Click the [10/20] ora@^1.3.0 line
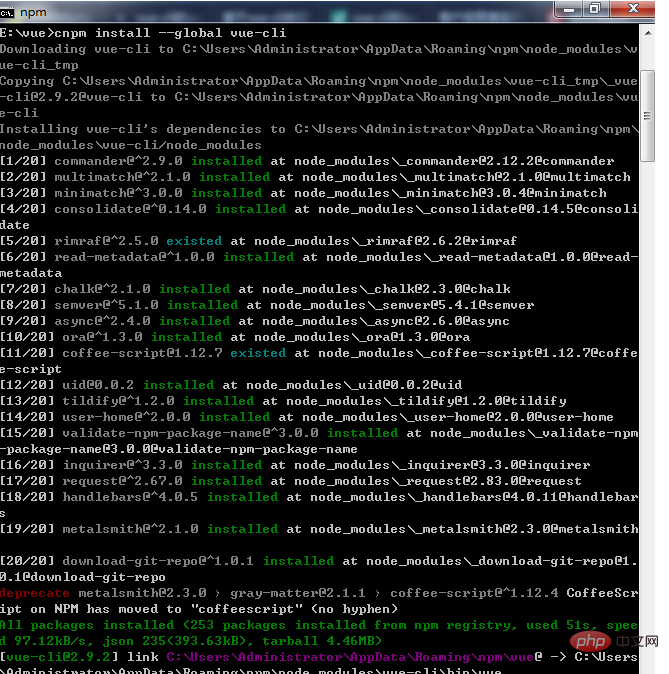Screen dimensions: 669x674 tap(235, 337)
